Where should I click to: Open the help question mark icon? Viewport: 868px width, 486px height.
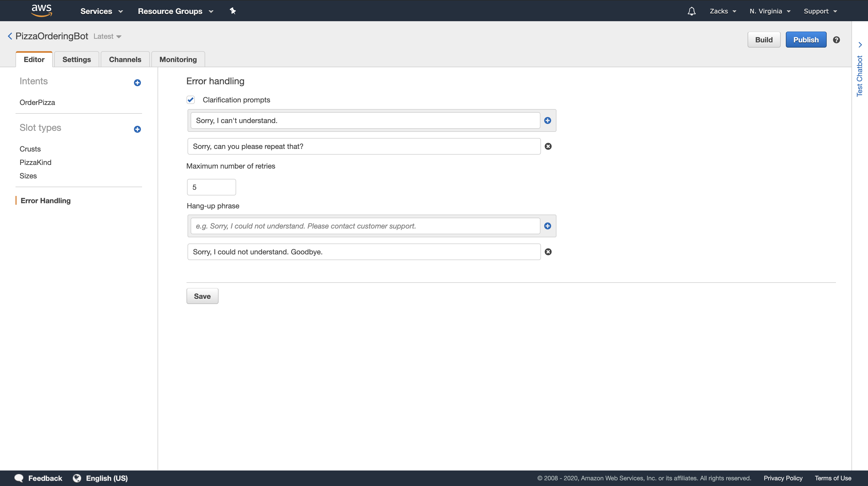836,40
